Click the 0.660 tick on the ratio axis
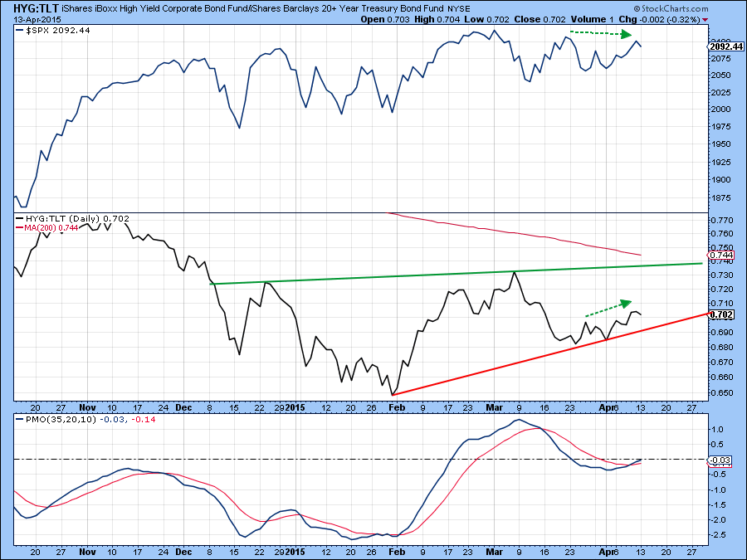The width and height of the screenshot is (747, 560). pos(721,377)
